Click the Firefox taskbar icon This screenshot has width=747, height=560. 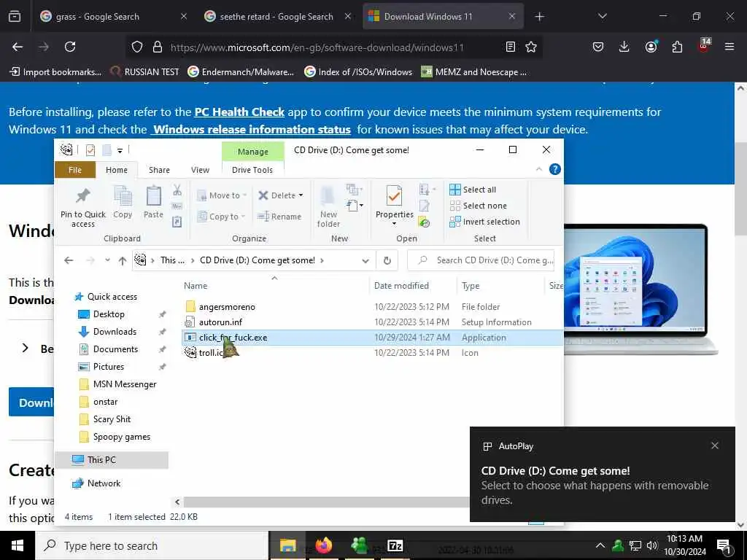pyautogui.click(x=323, y=545)
